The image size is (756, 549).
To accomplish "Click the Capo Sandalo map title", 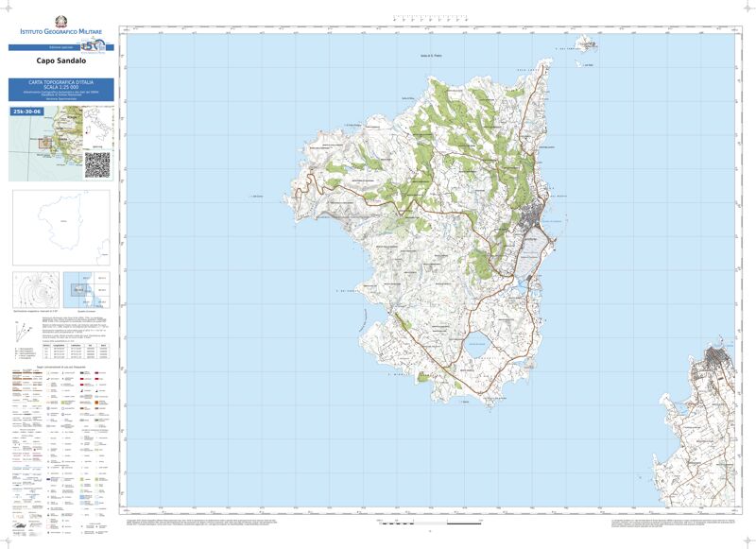I will (x=61, y=61).
